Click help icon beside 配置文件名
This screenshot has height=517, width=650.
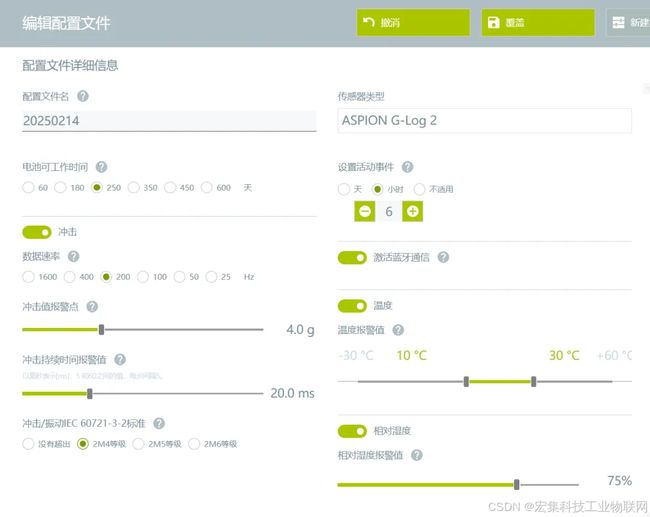click(x=83, y=96)
